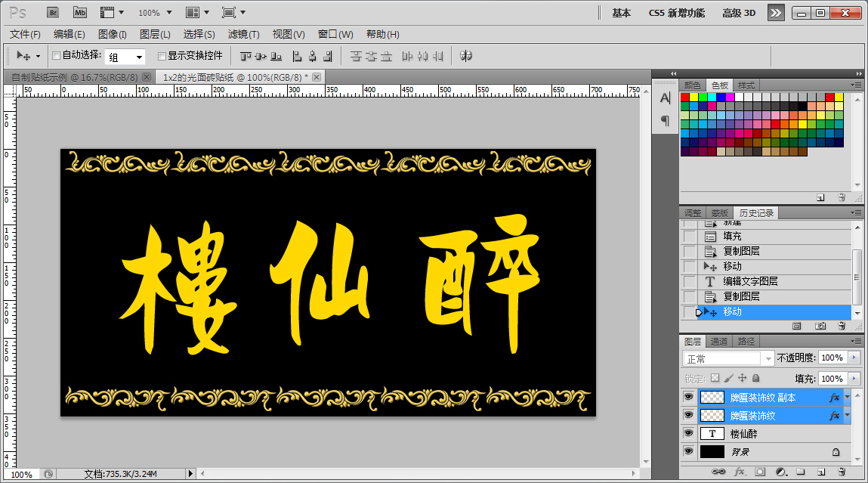The image size is (868, 483).
Task: Switch to 样式 tab
Action: (x=746, y=85)
